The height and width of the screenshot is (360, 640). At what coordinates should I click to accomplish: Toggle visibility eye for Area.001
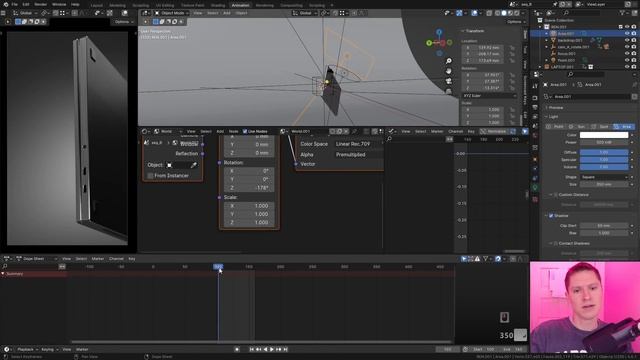627,34
